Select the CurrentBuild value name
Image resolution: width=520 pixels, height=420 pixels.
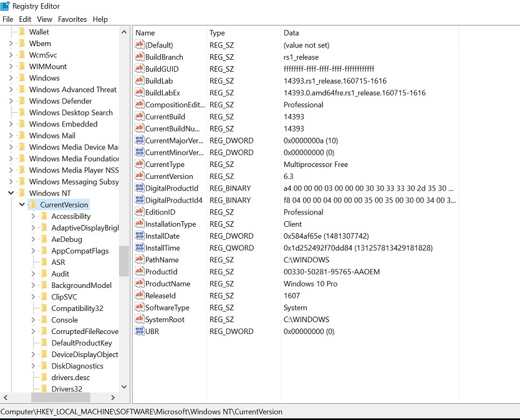tap(165, 117)
